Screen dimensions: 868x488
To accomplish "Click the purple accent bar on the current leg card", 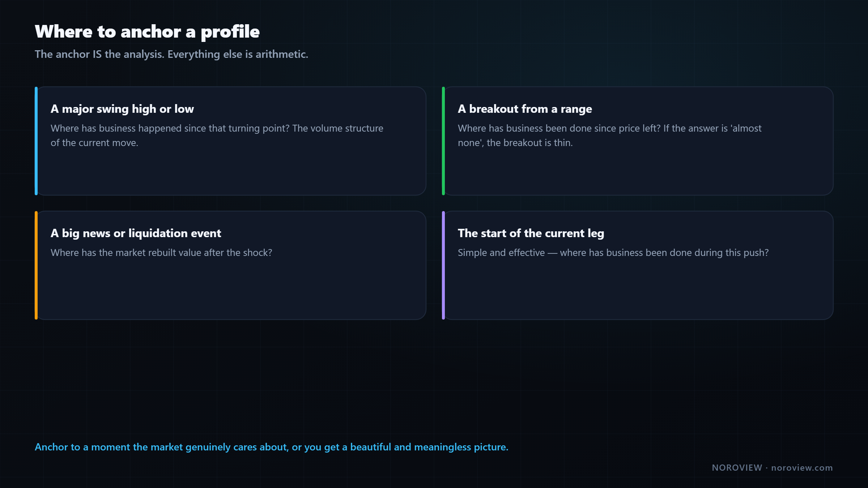I will (x=443, y=265).
